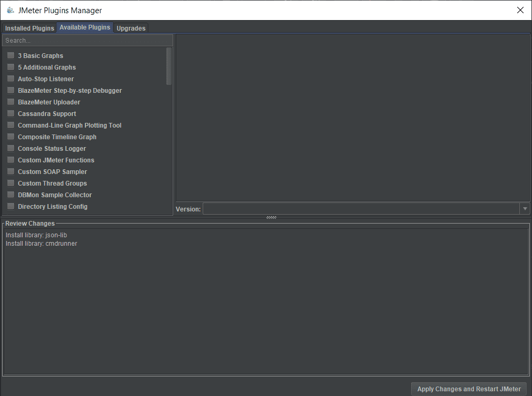Select the '3 Basic Graphs' plugin label
The width and height of the screenshot is (532, 396).
[40, 55]
